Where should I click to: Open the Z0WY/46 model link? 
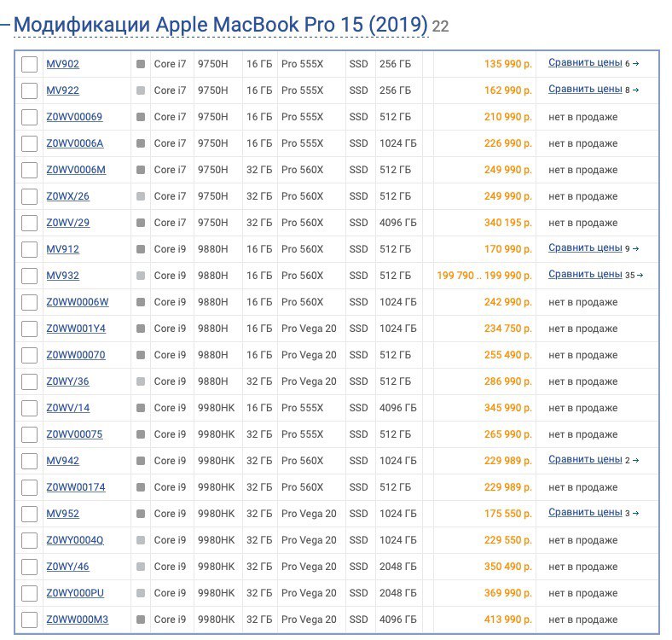pyautogui.click(x=67, y=567)
